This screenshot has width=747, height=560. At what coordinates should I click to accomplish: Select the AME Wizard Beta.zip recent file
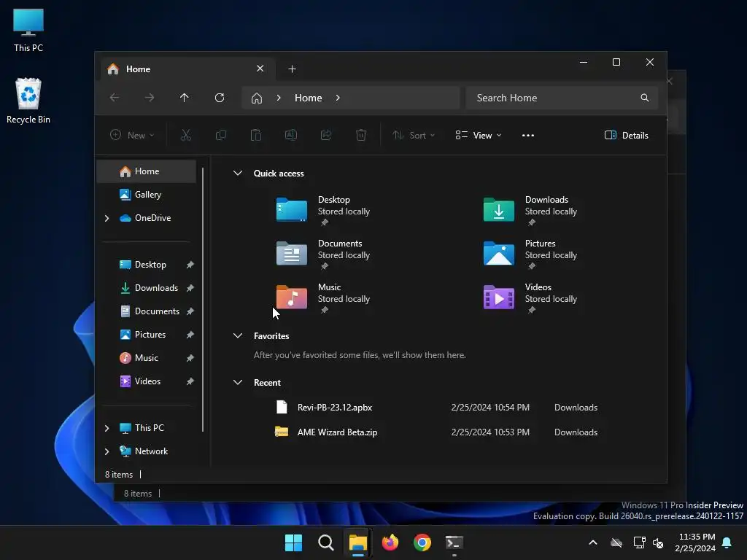[x=436, y=432]
